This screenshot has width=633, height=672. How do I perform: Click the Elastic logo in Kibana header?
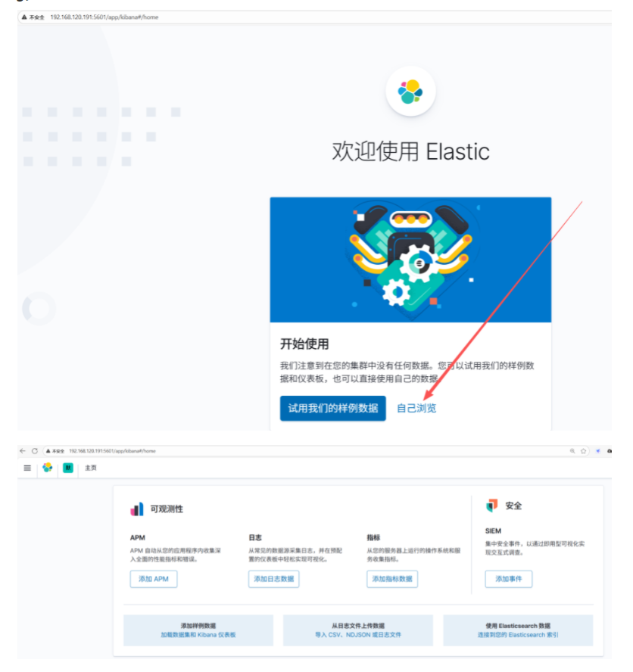click(x=48, y=467)
